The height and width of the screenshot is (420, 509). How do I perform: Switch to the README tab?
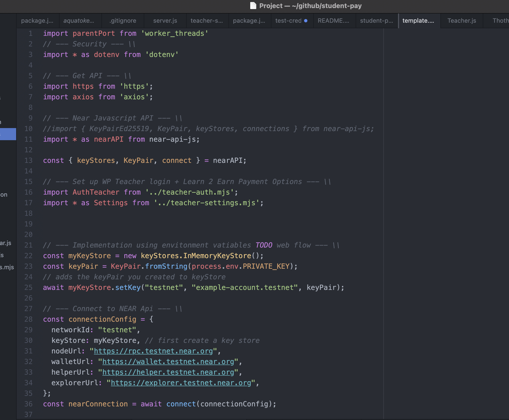coord(333,21)
